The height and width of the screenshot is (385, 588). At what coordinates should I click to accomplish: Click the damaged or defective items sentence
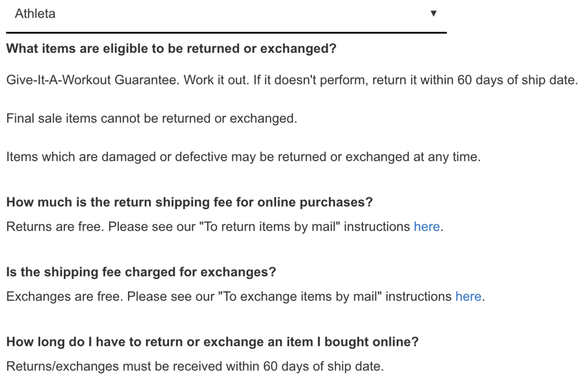244,157
